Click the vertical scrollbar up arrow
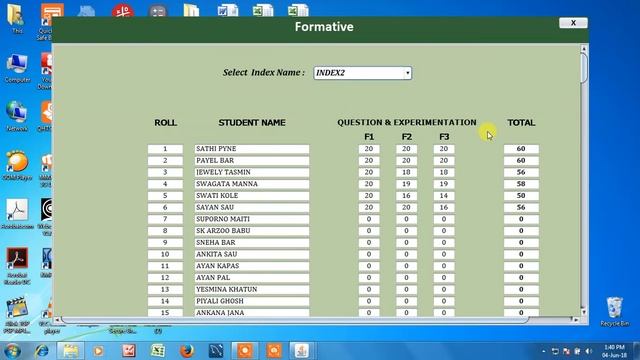Screen dimensions: 640x360 click(584, 49)
